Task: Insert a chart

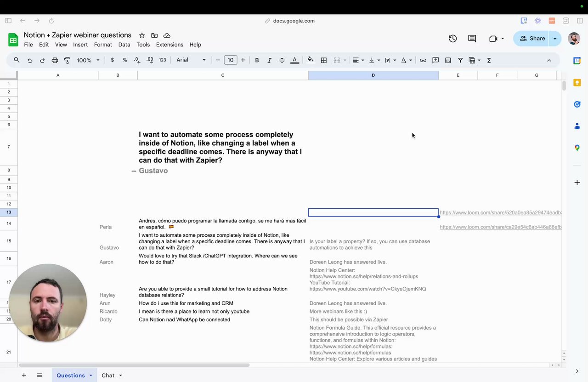Action: (448, 60)
